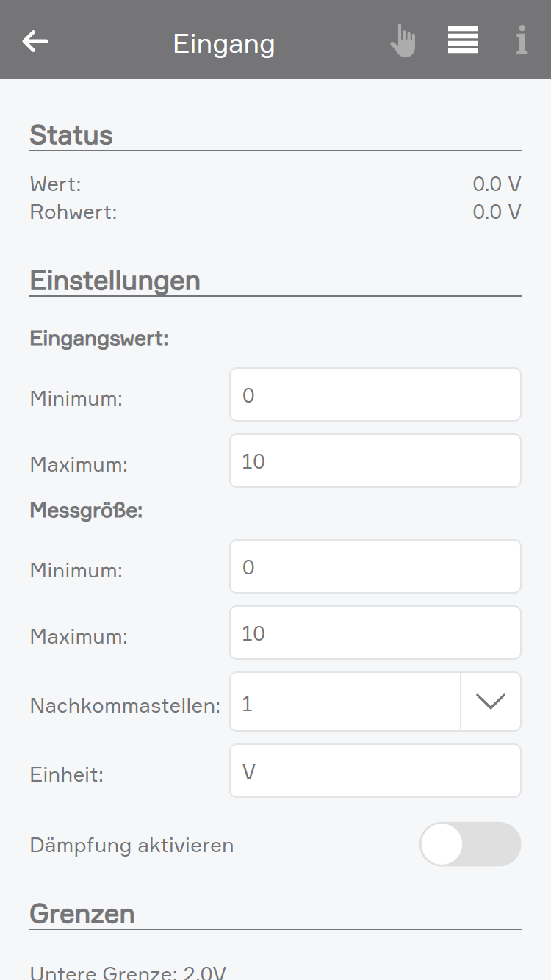551x980 pixels.
Task: Click the Eingang page title
Action: (x=224, y=44)
